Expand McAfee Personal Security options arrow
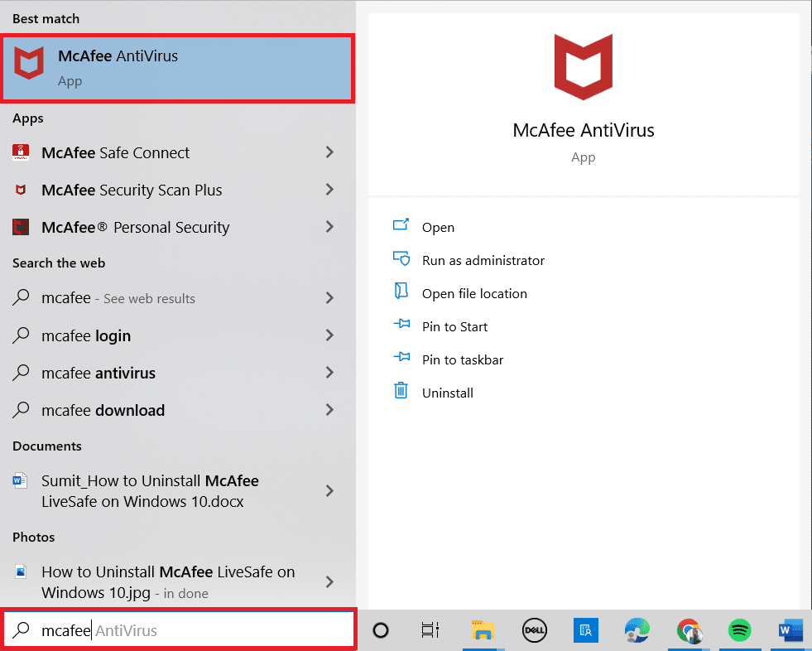812x651 pixels. [329, 226]
